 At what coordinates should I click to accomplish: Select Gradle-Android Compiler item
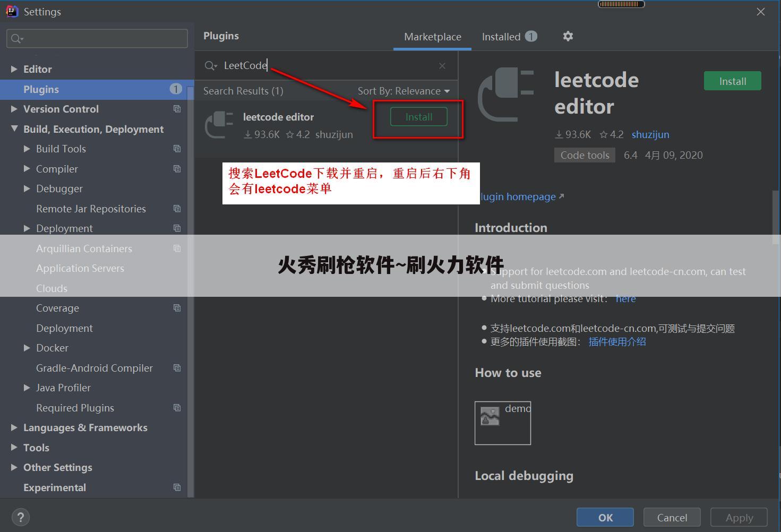(94, 368)
